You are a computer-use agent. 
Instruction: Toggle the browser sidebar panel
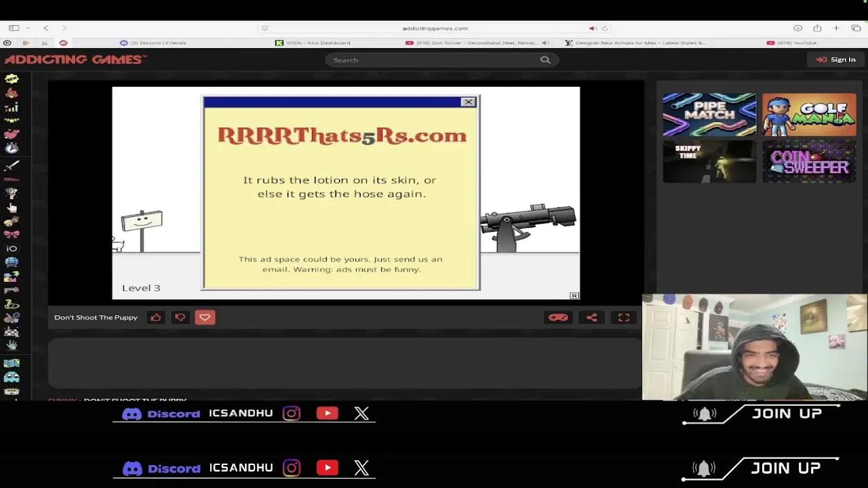14,28
